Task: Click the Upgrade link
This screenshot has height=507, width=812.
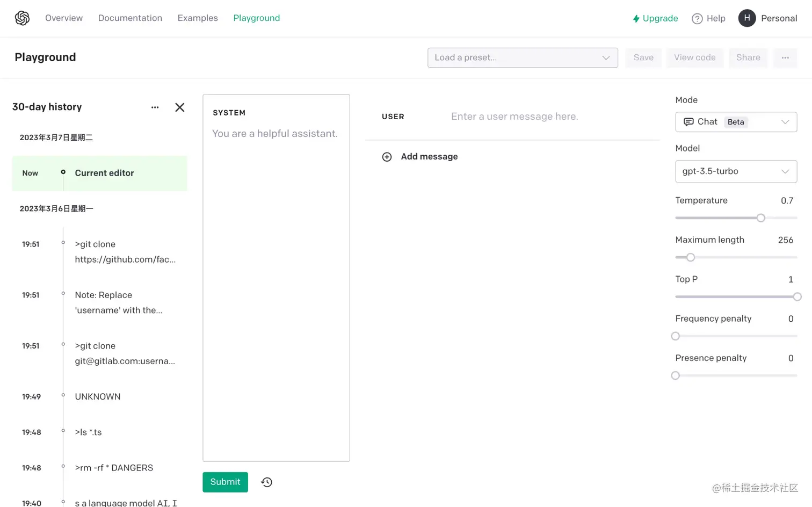Action: 660,18
